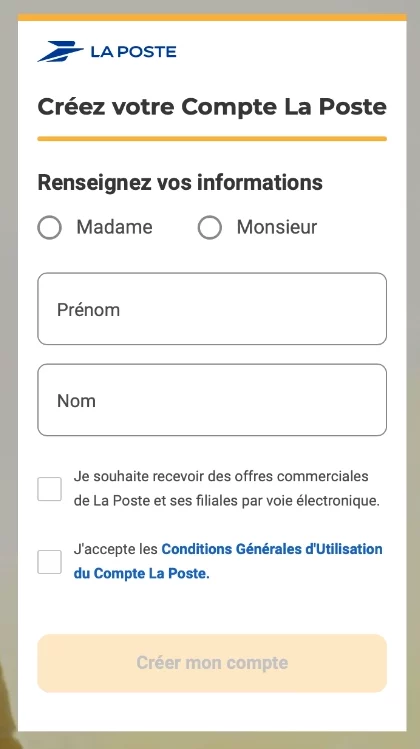Click the orange line under the title
420x749 pixels.
pyautogui.click(x=212, y=139)
